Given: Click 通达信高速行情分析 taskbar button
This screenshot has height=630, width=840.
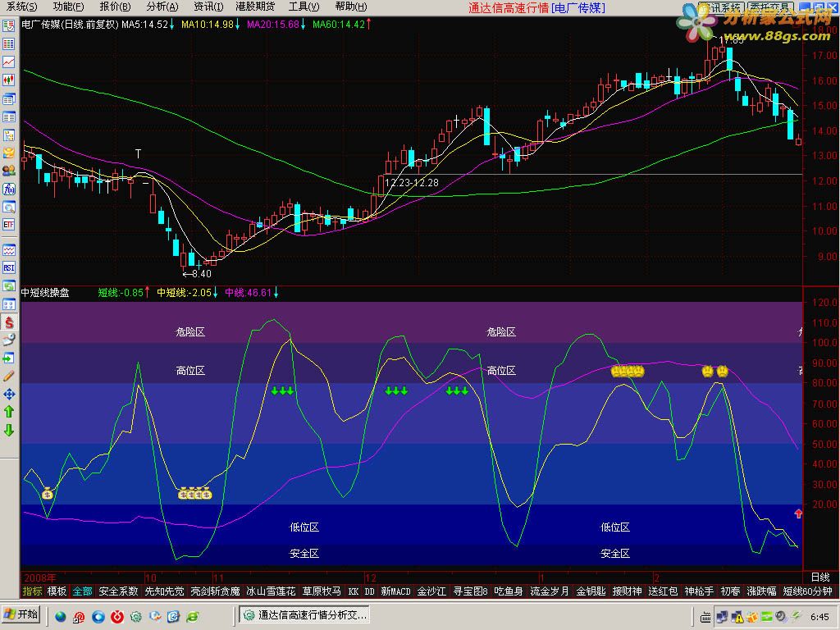Looking at the screenshot, I should pyautogui.click(x=304, y=615).
